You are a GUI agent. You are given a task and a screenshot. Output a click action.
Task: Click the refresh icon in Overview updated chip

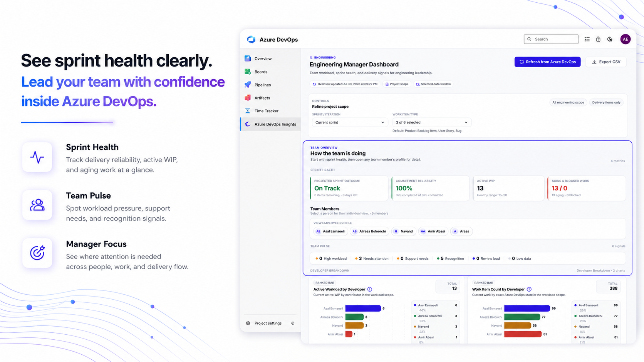pos(314,84)
